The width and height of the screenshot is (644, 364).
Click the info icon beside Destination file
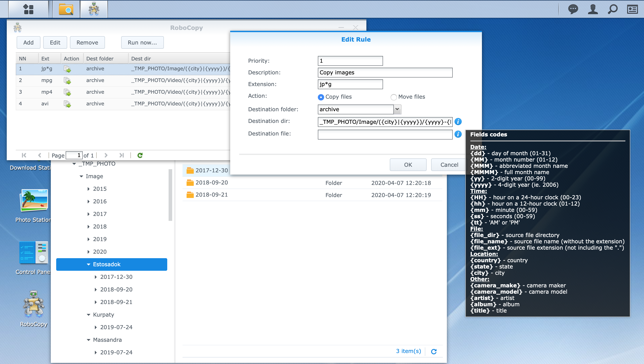[x=458, y=134]
